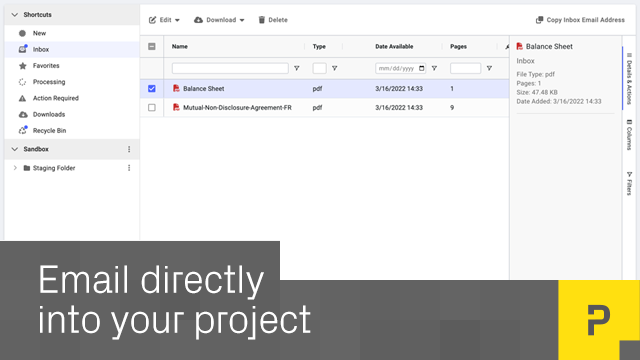This screenshot has width=640, height=360.
Task: Click the Downloads cloud icon in sidebar
Action: (23, 115)
